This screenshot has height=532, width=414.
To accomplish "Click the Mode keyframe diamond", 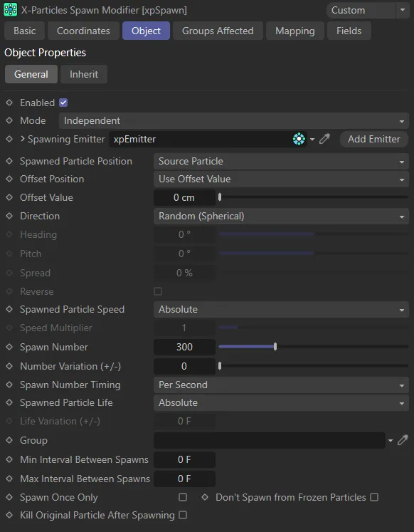I will (x=9, y=120).
